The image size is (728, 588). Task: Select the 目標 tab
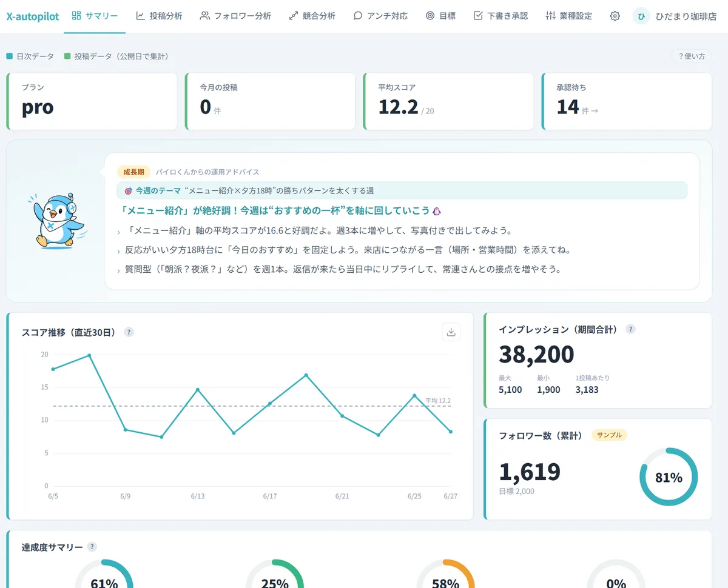pos(440,16)
